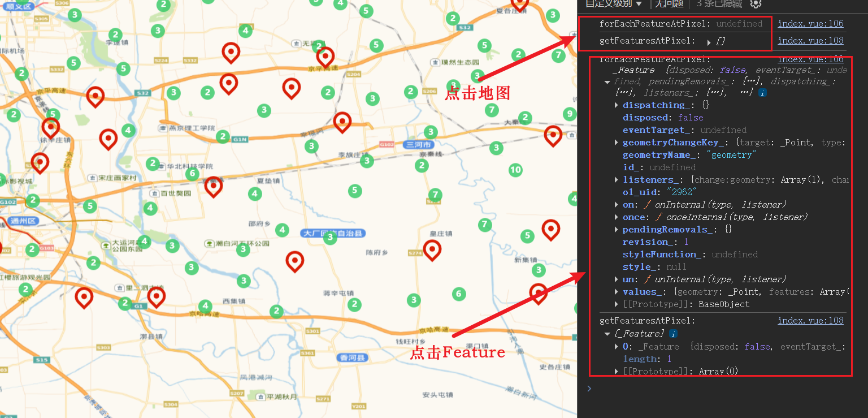The width and height of the screenshot is (868, 418).
Task: Click red pin marker near 皇庄镇
Action: 432,249
